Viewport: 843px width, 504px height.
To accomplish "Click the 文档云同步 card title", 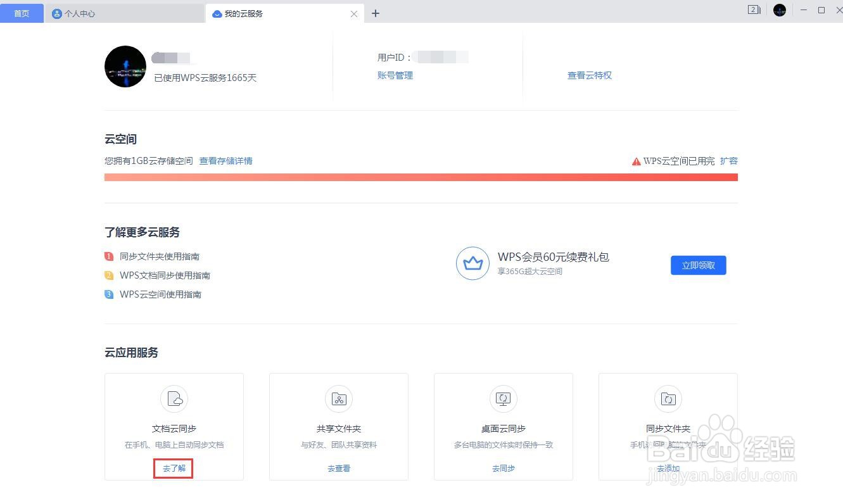I will [x=174, y=429].
